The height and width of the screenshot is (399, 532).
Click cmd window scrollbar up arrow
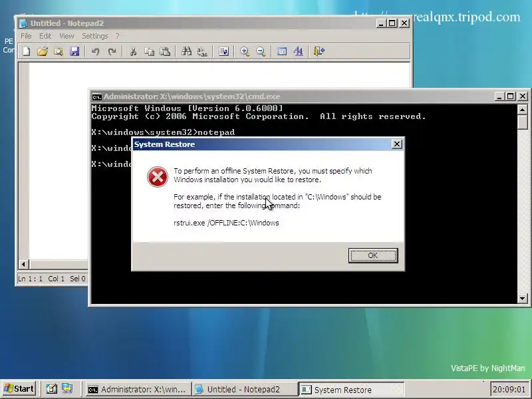[x=523, y=109]
